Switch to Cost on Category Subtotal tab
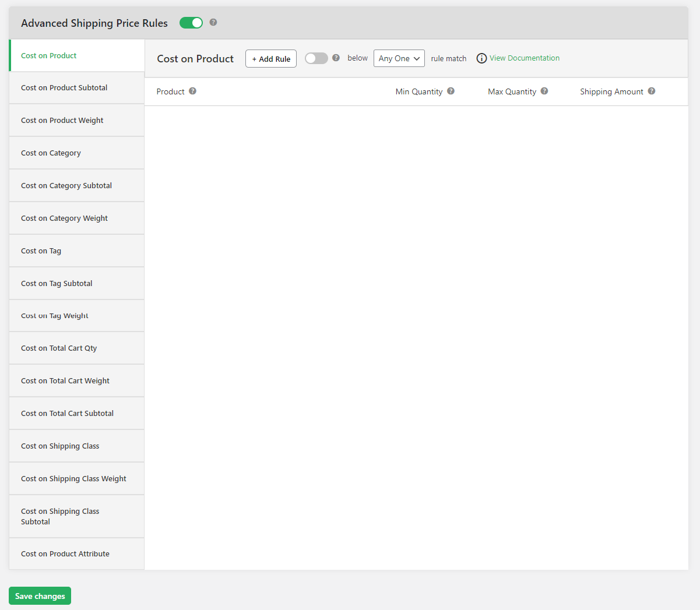The height and width of the screenshot is (610, 700). click(77, 186)
